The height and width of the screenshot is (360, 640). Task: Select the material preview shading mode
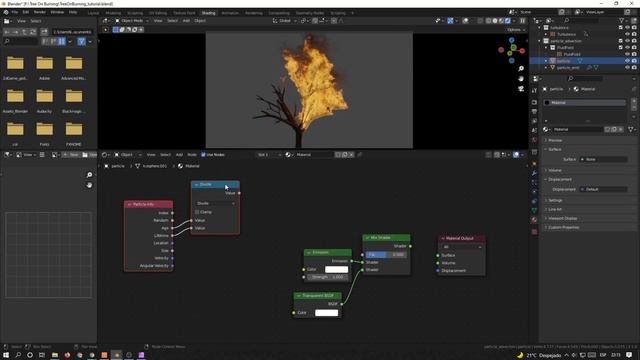click(x=501, y=20)
